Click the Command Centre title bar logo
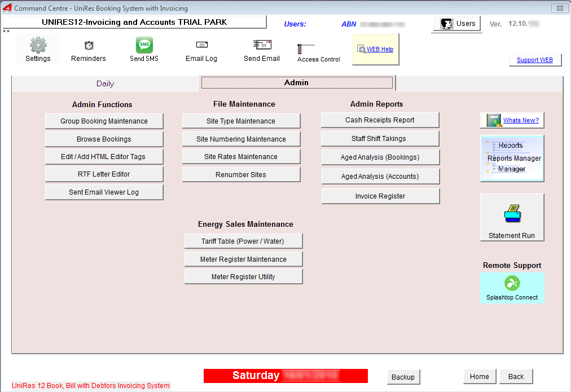571x392 pixels. coord(7,8)
